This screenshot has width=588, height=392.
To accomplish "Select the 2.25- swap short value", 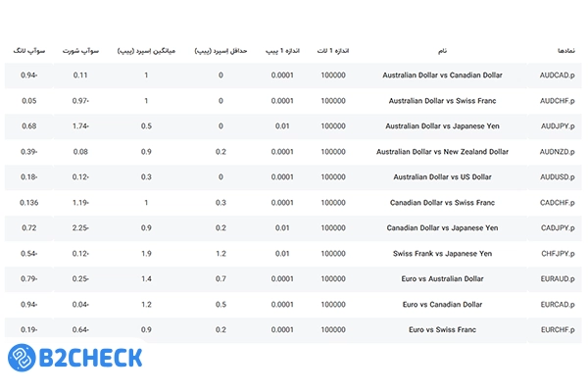I will [x=80, y=228].
